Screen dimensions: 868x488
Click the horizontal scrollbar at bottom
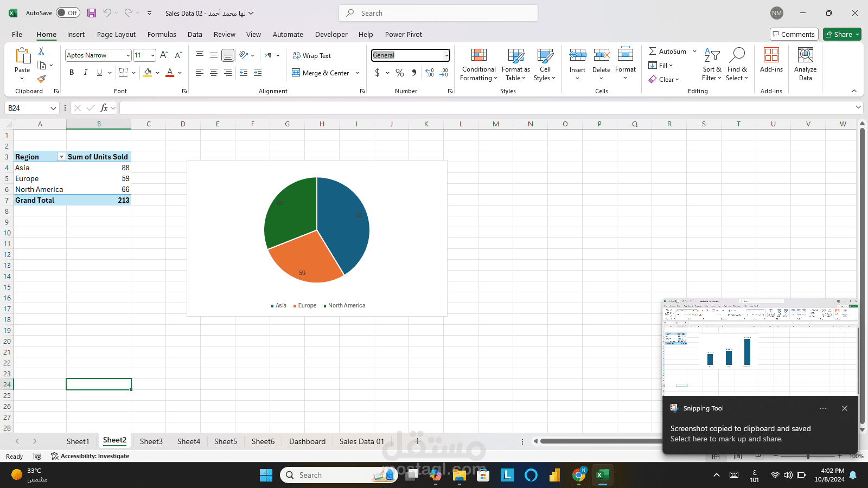pyautogui.click(x=601, y=441)
